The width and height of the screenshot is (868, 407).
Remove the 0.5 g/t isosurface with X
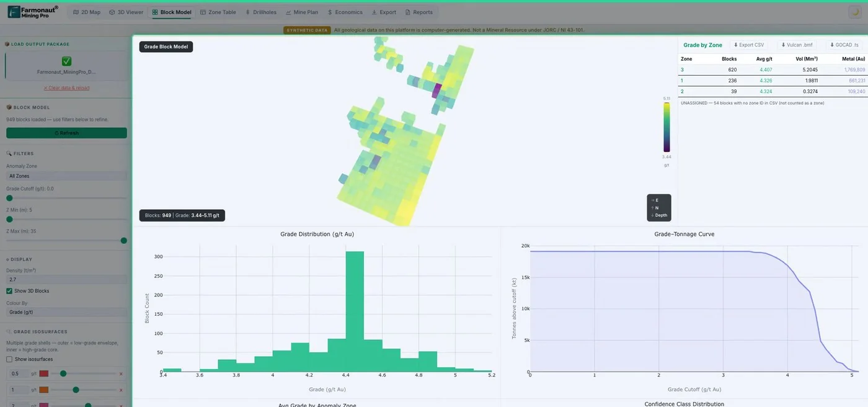[x=121, y=373]
